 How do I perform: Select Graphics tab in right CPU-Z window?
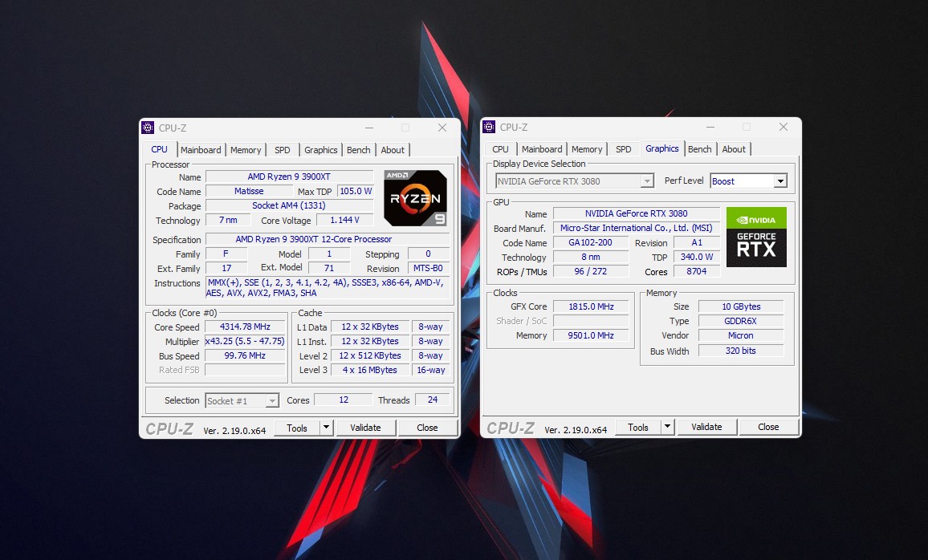tap(661, 148)
